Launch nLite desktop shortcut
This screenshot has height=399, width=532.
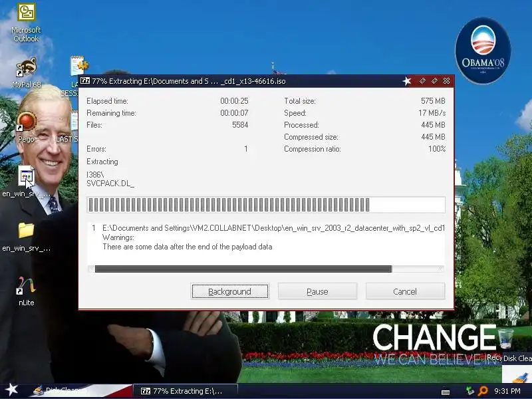pyautogui.click(x=26, y=285)
